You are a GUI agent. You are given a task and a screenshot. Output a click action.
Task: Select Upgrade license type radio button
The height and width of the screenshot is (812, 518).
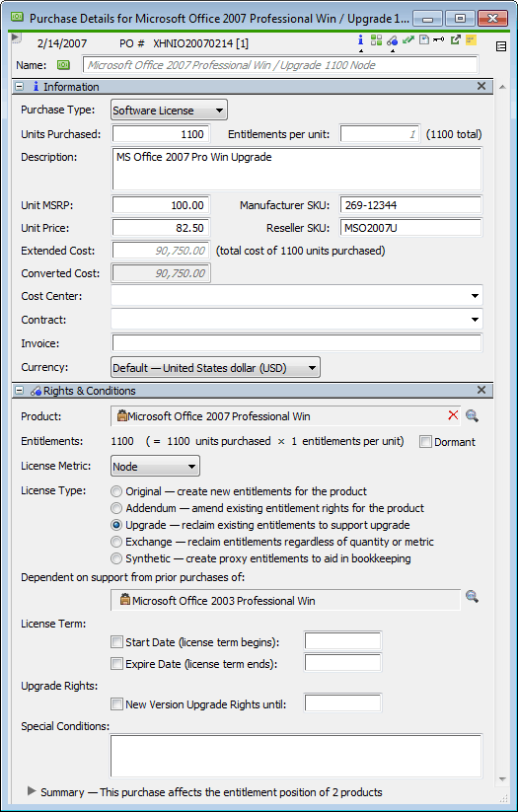116,525
